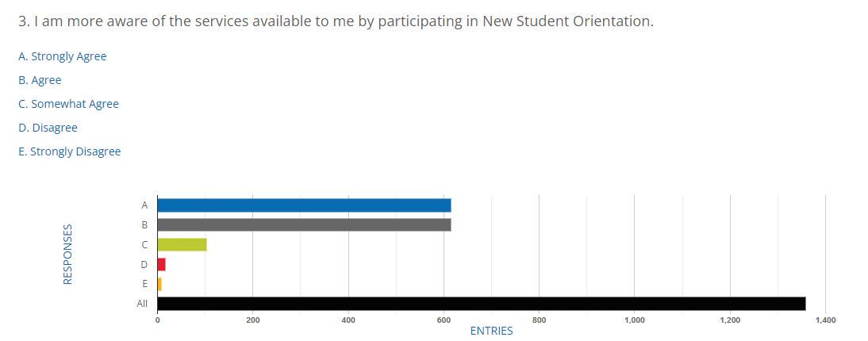Click the 'RESPONSES' y-axis title
The image size is (868, 341).
click(67, 254)
